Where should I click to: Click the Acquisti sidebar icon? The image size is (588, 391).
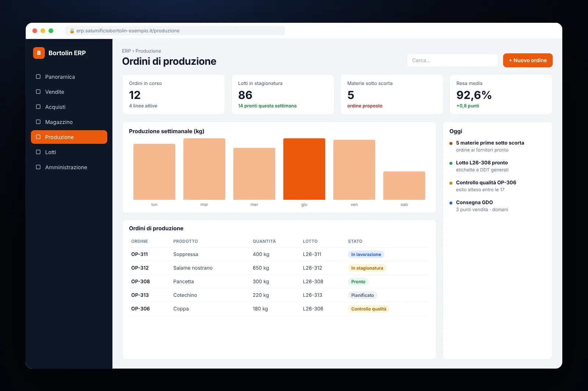pyautogui.click(x=38, y=107)
